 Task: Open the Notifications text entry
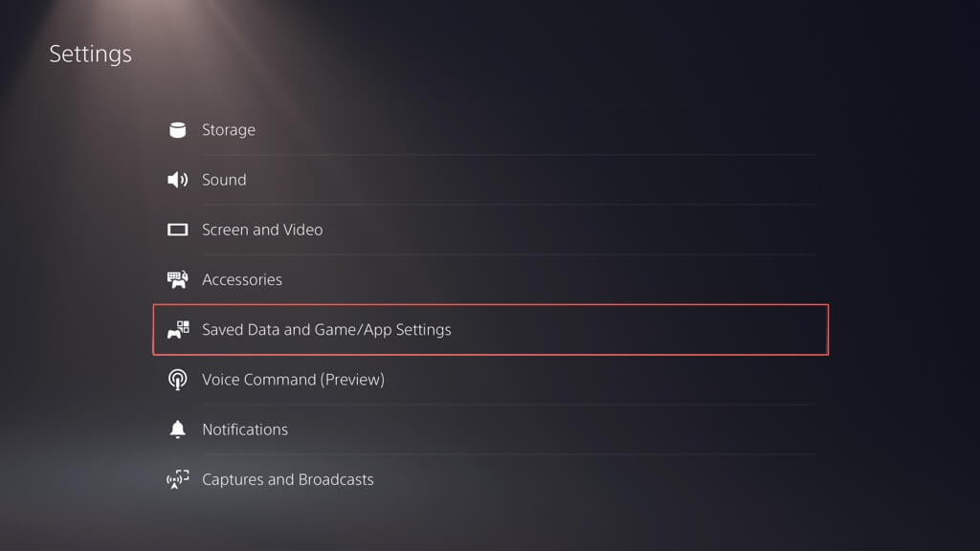click(245, 430)
